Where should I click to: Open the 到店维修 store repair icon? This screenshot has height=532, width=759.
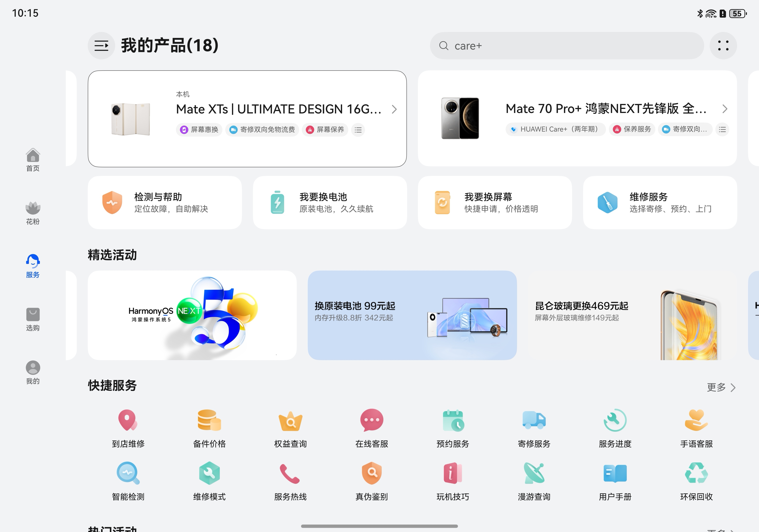(x=128, y=420)
